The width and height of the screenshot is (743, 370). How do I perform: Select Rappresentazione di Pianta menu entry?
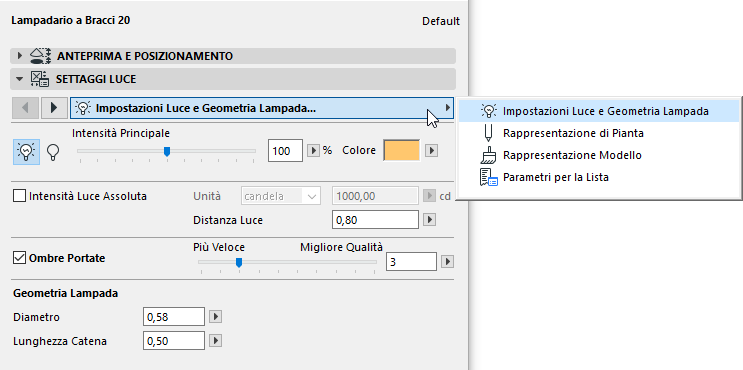(598, 133)
